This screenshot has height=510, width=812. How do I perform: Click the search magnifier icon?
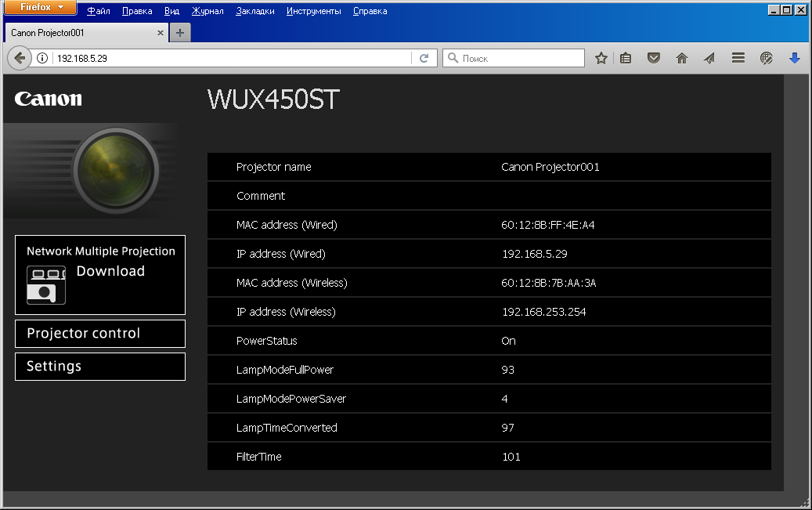point(453,58)
